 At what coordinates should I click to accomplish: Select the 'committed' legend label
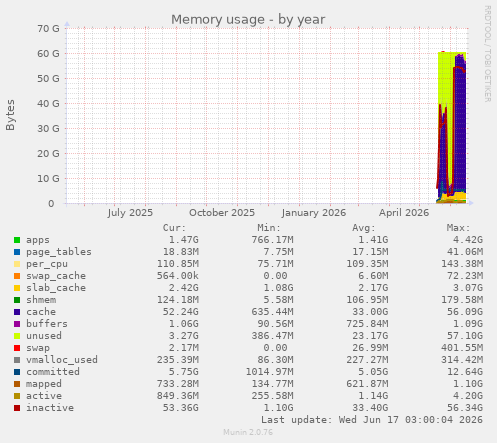pyautogui.click(x=53, y=372)
